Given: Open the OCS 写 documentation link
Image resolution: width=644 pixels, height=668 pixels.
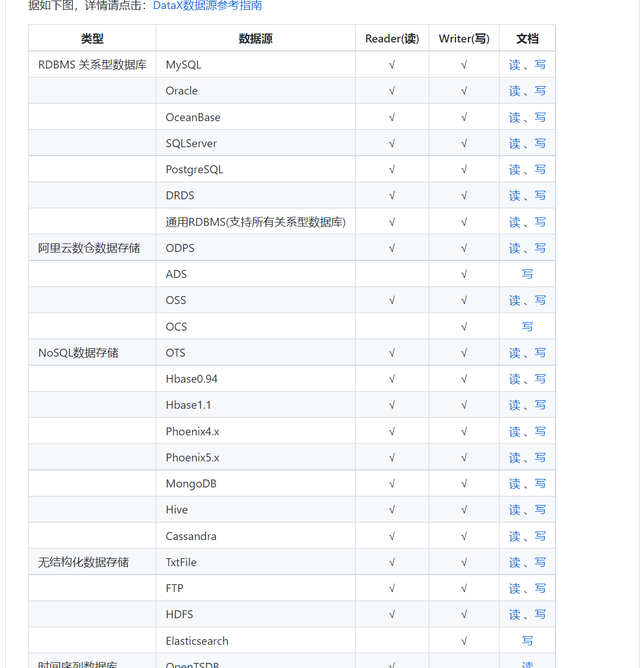Looking at the screenshot, I should [x=527, y=327].
